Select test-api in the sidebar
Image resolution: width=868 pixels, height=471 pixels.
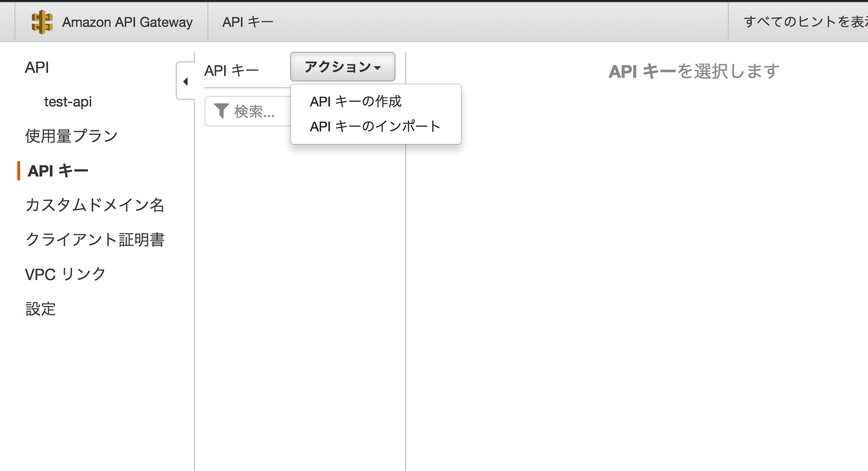[68, 102]
